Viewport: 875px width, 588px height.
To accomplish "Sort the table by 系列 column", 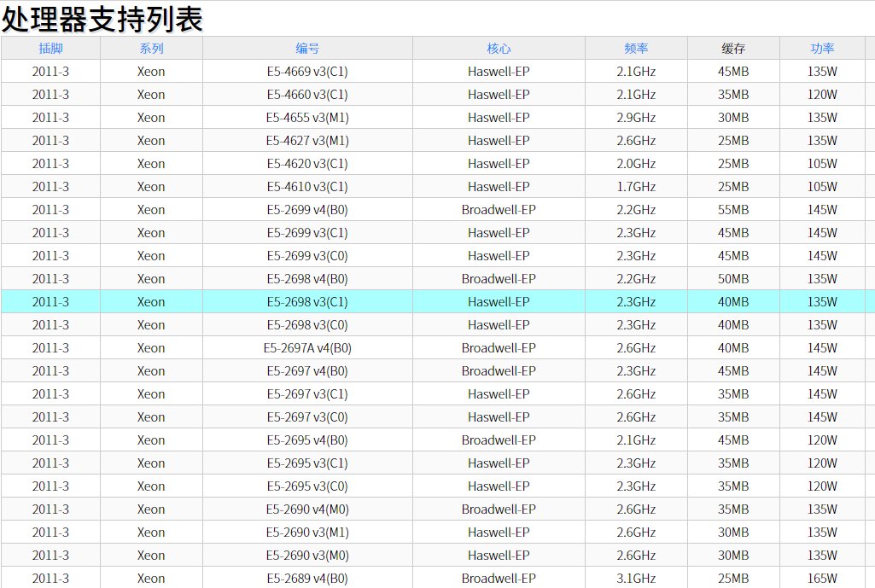I will point(151,48).
